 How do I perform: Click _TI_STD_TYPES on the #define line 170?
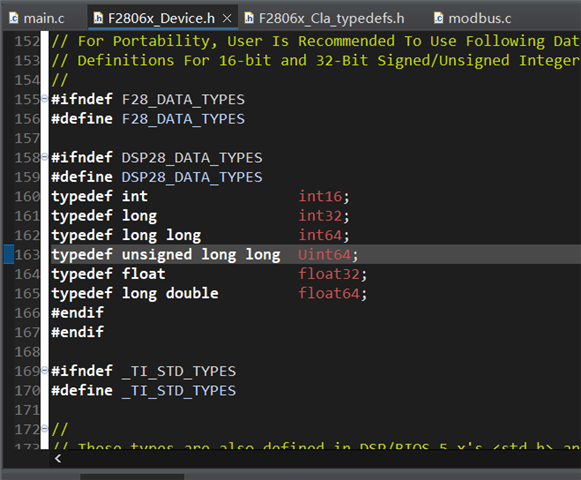click(179, 390)
